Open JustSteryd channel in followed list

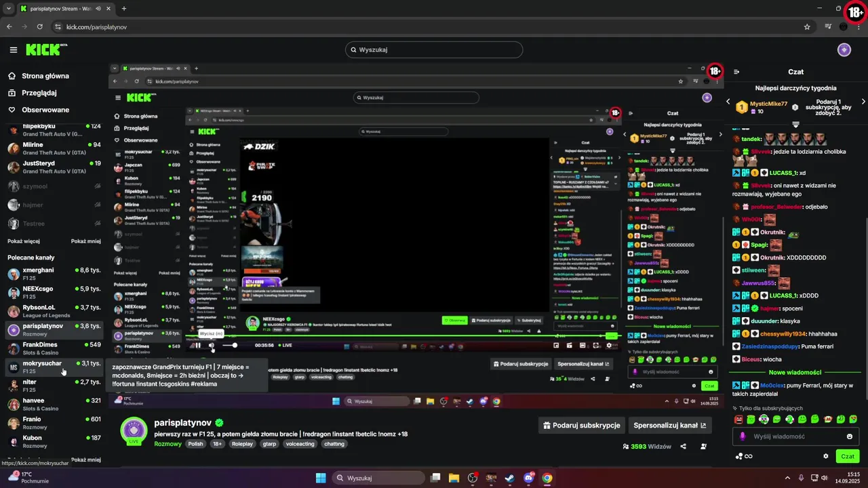click(54, 167)
